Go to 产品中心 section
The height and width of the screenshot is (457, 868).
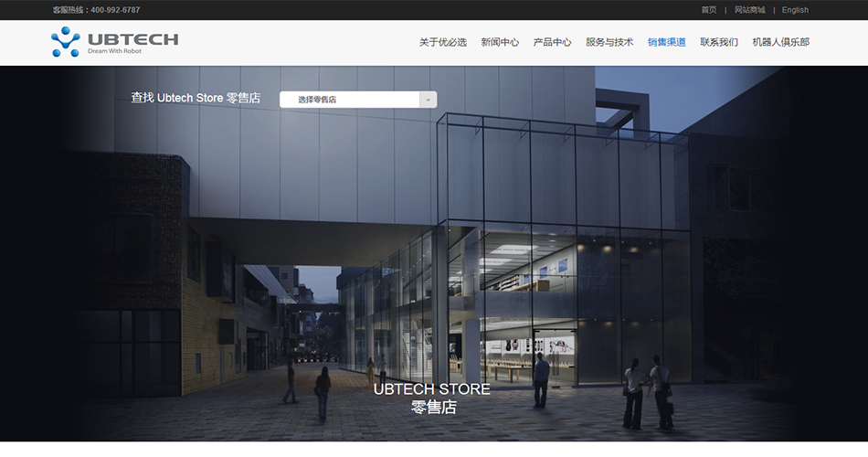pos(552,42)
